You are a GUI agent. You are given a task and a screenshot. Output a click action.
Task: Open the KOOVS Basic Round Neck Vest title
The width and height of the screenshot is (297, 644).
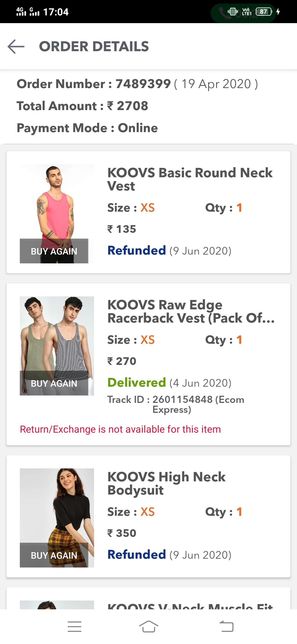(x=190, y=179)
